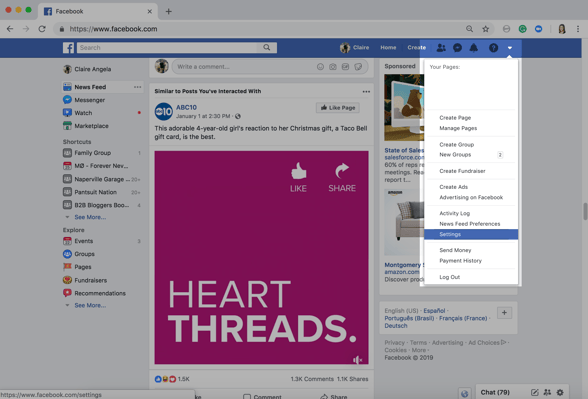Open Watch in left sidebar
Screen dimensions: 588x399
pyautogui.click(x=83, y=113)
